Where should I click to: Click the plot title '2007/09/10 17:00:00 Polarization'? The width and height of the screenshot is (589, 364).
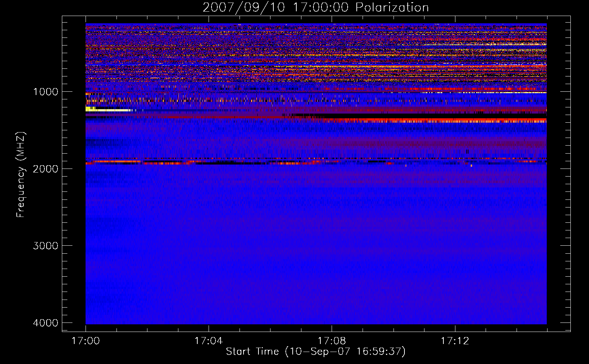click(x=316, y=8)
